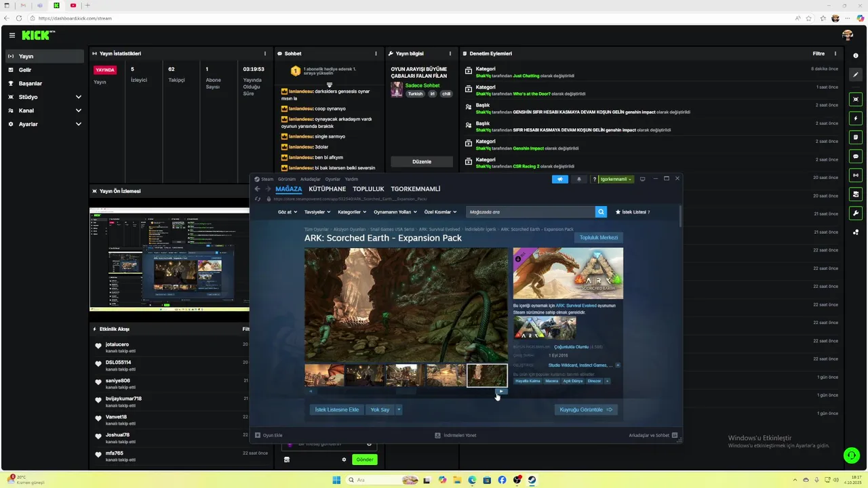Screen dimensions: 868x488
Task: Open the Kategoriler dropdown in Steam
Action: click(x=352, y=212)
